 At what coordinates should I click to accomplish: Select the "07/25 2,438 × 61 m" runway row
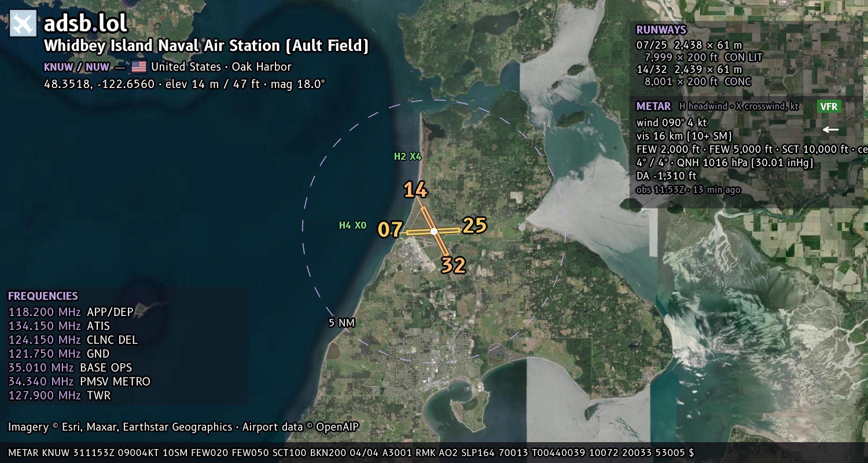(x=689, y=45)
